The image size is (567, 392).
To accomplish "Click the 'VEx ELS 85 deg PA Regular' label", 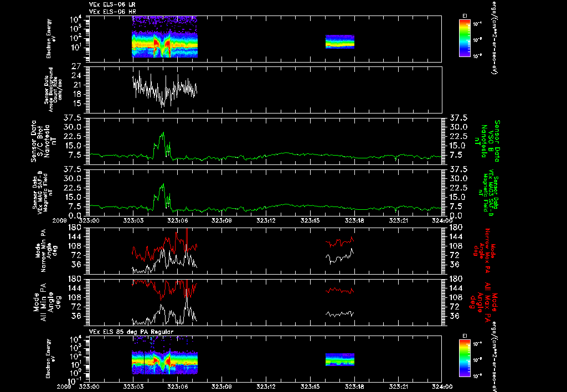I will click(131, 332).
